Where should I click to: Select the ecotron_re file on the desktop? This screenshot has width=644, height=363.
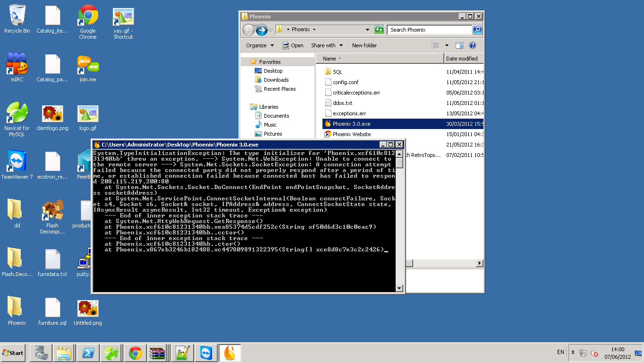(x=52, y=165)
